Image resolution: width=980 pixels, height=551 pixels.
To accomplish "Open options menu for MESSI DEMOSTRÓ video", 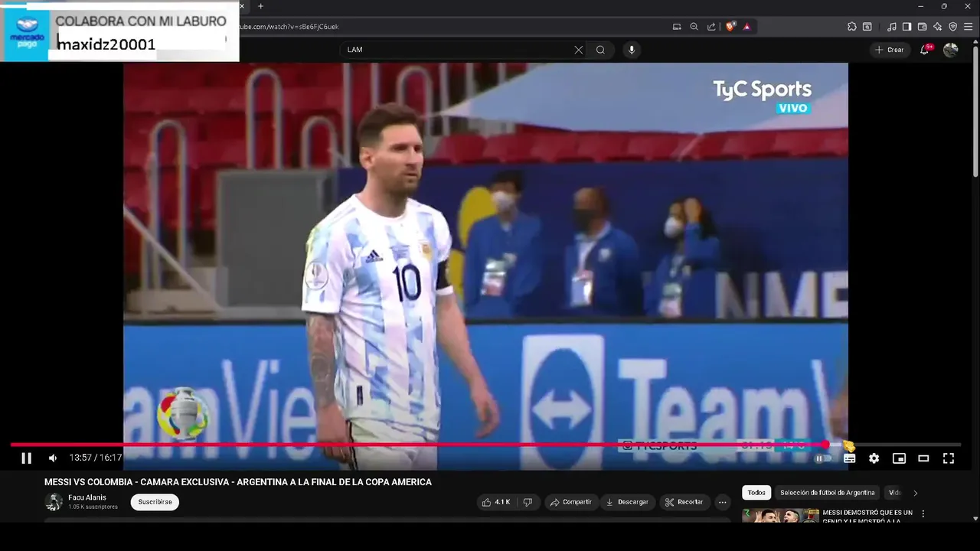I will click(923, 514).
